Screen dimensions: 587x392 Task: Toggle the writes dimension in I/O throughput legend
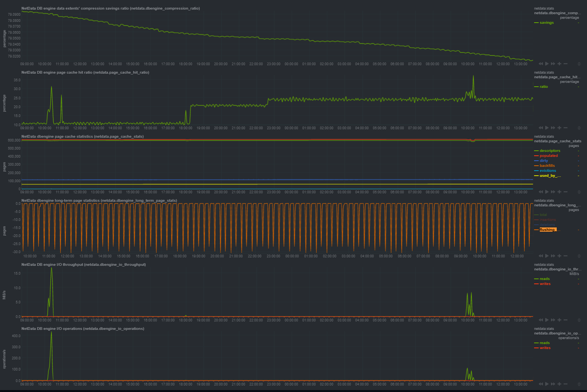(544, 283)
